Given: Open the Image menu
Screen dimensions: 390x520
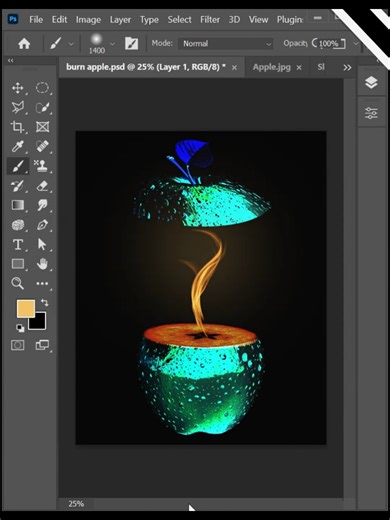Looking at the screenshot, I should [x=88, y=20].
